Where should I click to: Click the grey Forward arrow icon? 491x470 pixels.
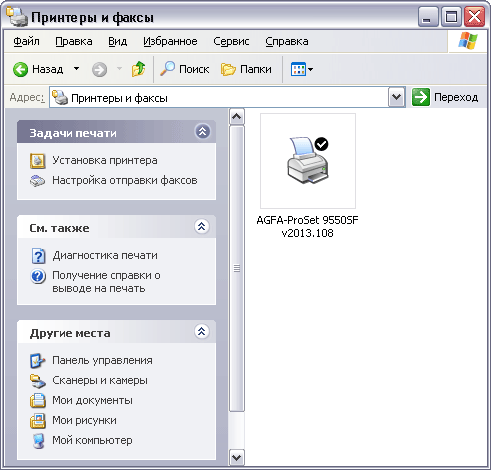coord(99,70)
